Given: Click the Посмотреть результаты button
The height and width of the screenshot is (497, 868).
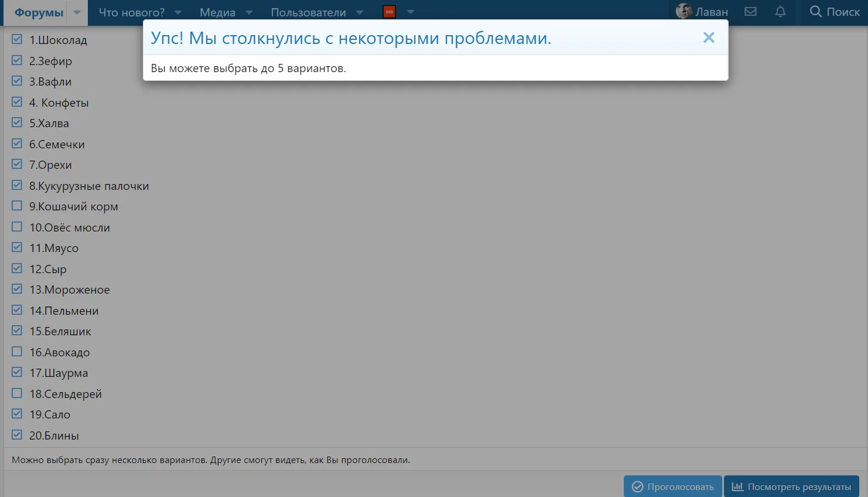Looking at the screenshot, I should coord(791,486).
